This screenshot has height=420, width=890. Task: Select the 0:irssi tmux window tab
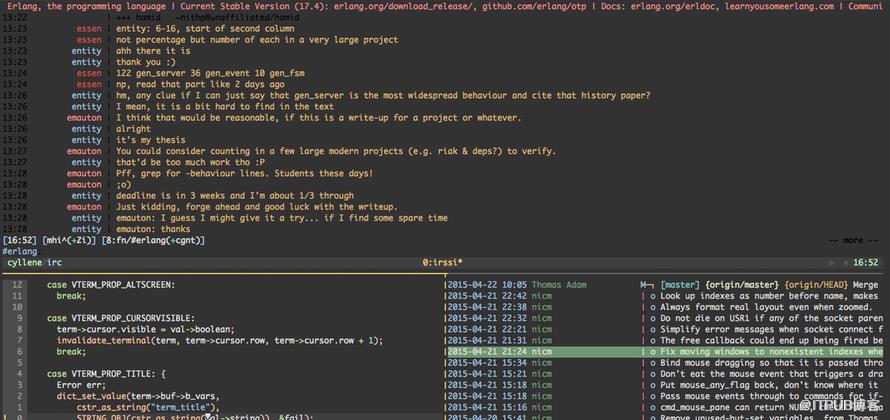point(443,263)
